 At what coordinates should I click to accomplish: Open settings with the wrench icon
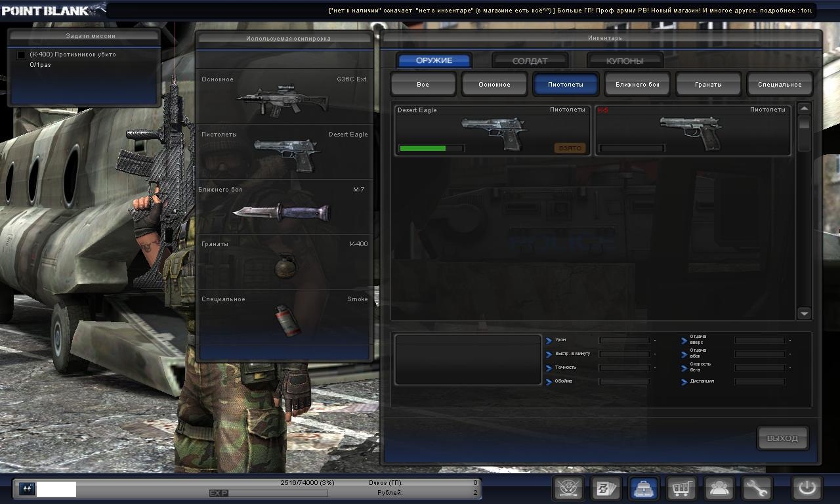[757, 488]
